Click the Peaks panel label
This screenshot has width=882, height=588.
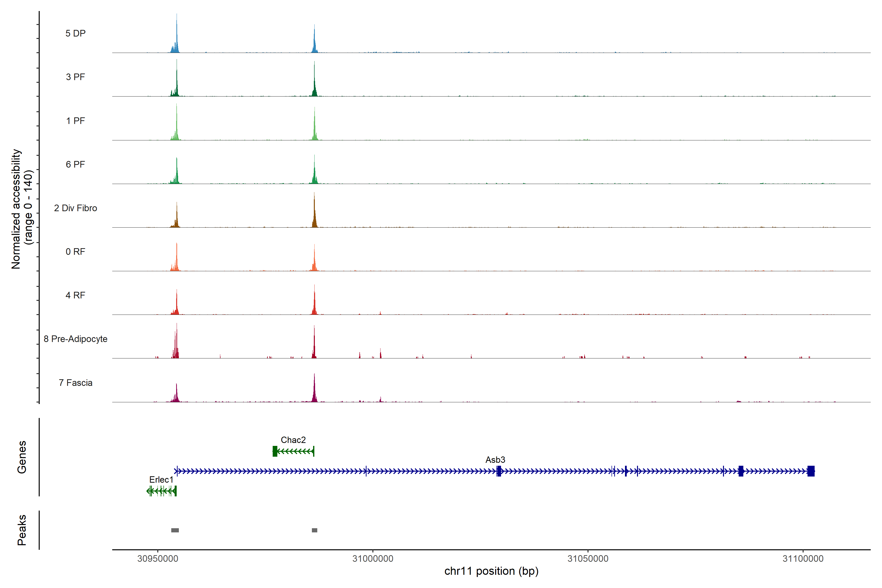pos(22,529)
